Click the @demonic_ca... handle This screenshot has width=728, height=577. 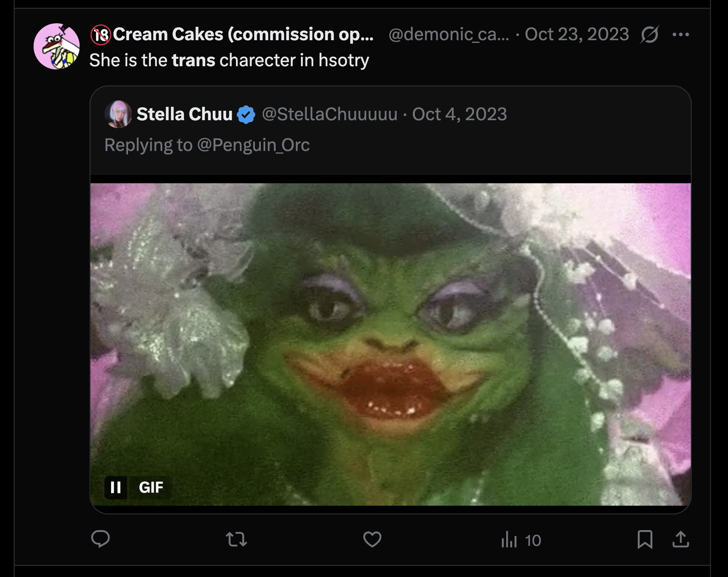(x=448, y=35)
